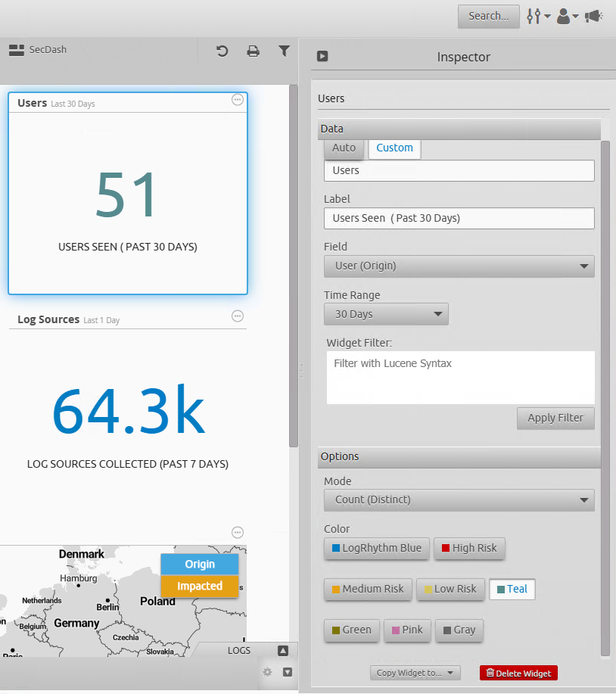The image size is (616, 694).
Task: Choose the High Risk color swatch
Action: click(x=469, y=548)
